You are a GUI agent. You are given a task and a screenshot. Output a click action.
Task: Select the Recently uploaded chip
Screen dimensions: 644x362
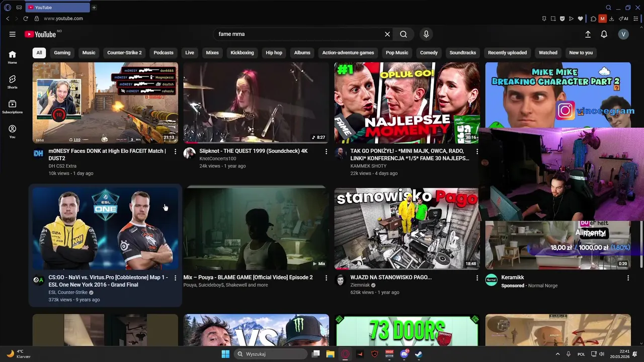[x=507, y=52]
